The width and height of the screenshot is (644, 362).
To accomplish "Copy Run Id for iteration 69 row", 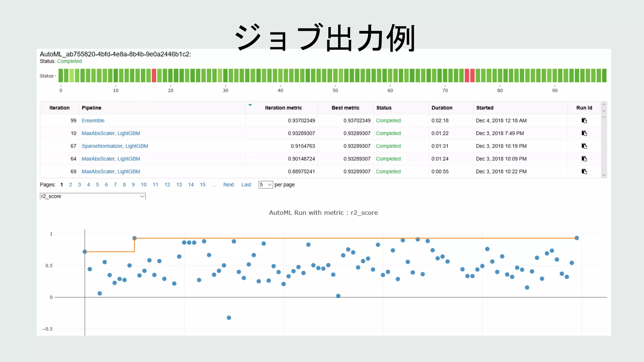I will [x=584, y=172].
